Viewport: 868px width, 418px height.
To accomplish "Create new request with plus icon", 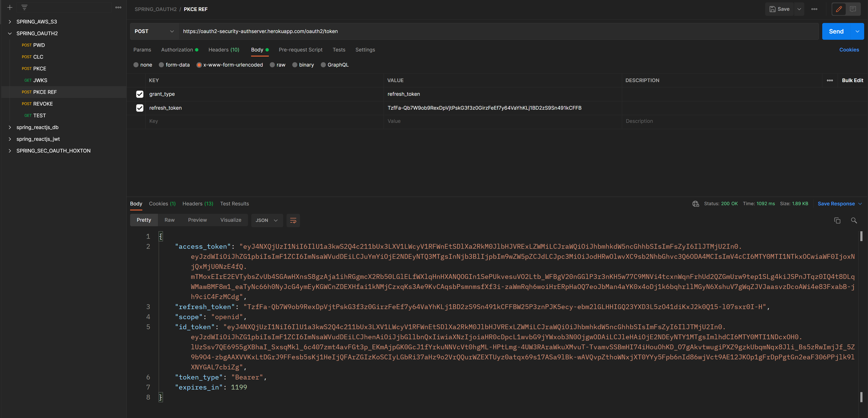I will [10, 7].
